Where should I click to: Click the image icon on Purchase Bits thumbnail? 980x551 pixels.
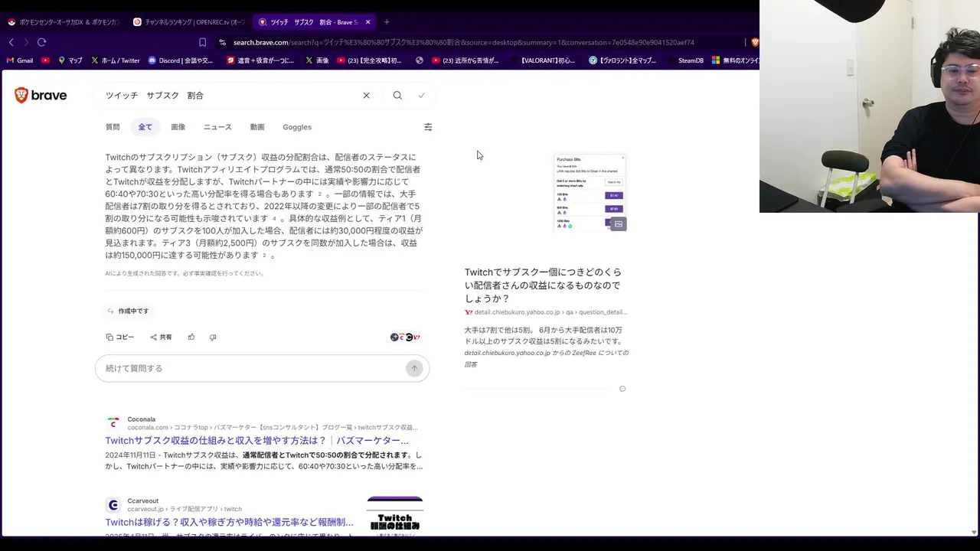coord(619,223)
